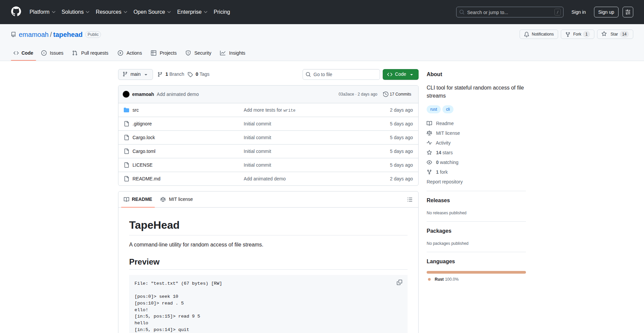
Task: Expand the Platform menu
Action: (42, 12)
